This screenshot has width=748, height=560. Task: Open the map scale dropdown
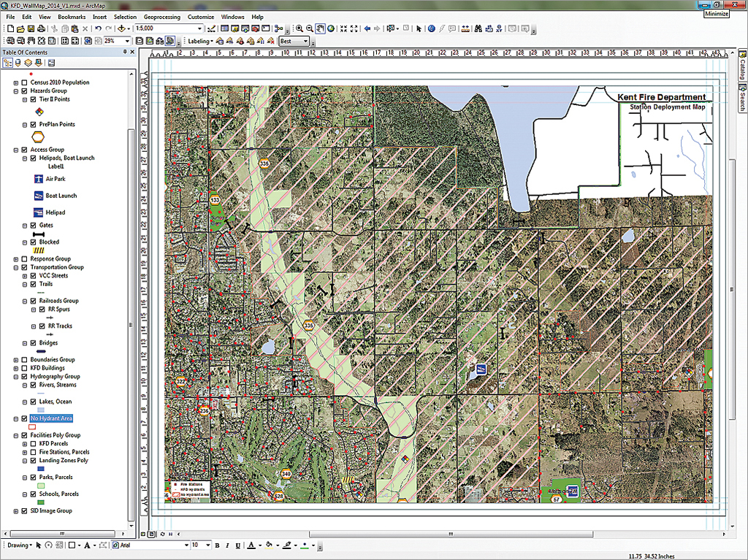tap(199, 28)
